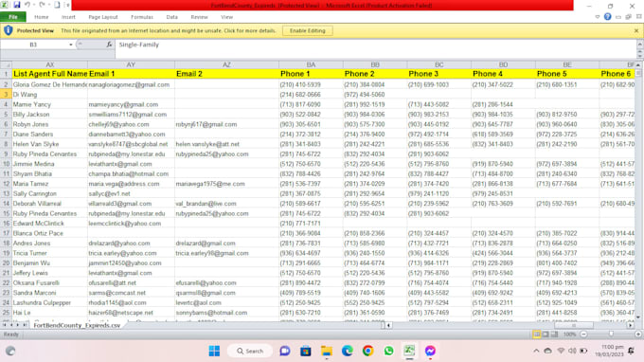
Task: Open the Review ribbon tab
Action: (x=199, y=17)
